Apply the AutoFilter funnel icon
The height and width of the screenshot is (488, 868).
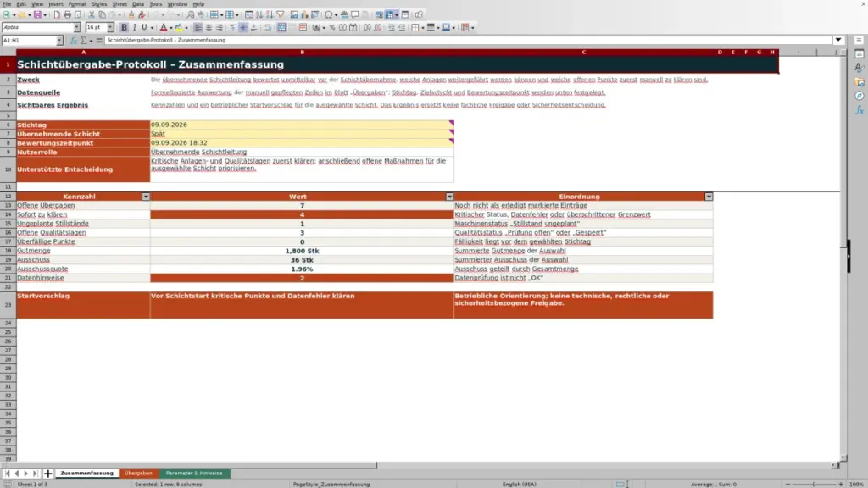[281, 15]
